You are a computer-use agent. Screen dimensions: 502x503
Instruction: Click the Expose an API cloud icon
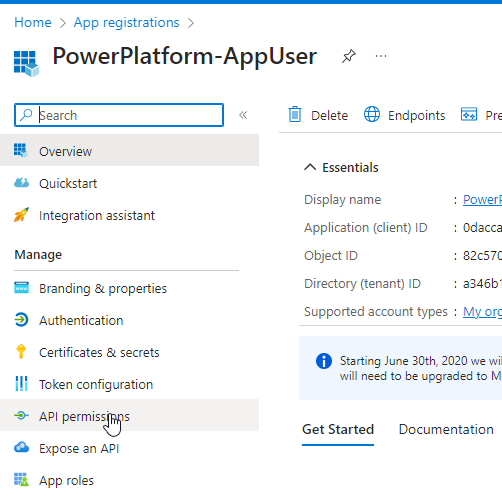pos(21,447)
